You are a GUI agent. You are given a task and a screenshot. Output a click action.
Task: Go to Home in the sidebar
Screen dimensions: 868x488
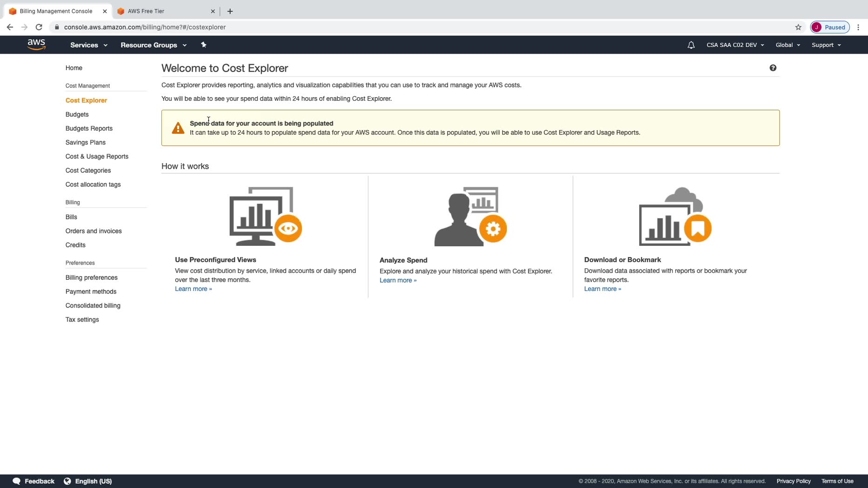click(74, 68)
